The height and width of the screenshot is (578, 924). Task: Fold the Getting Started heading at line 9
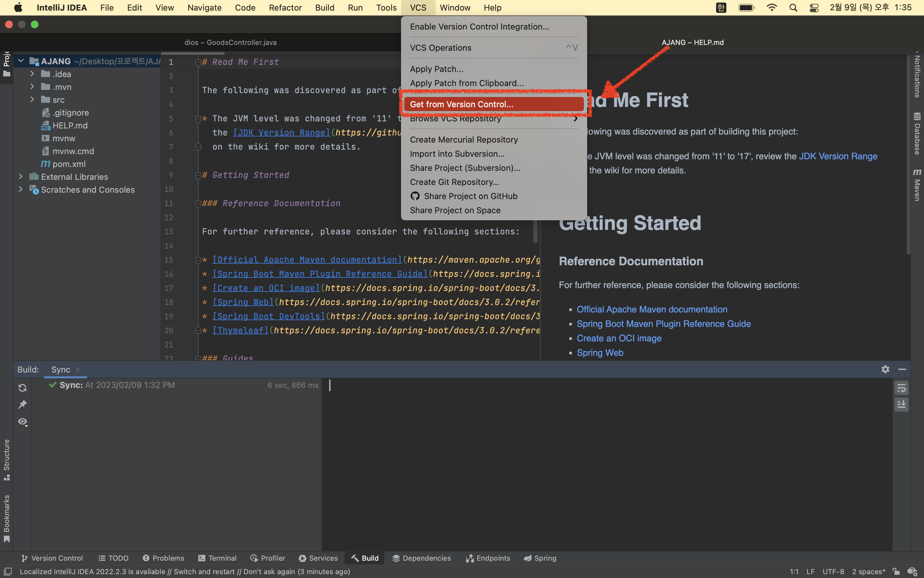coord(198,175)
